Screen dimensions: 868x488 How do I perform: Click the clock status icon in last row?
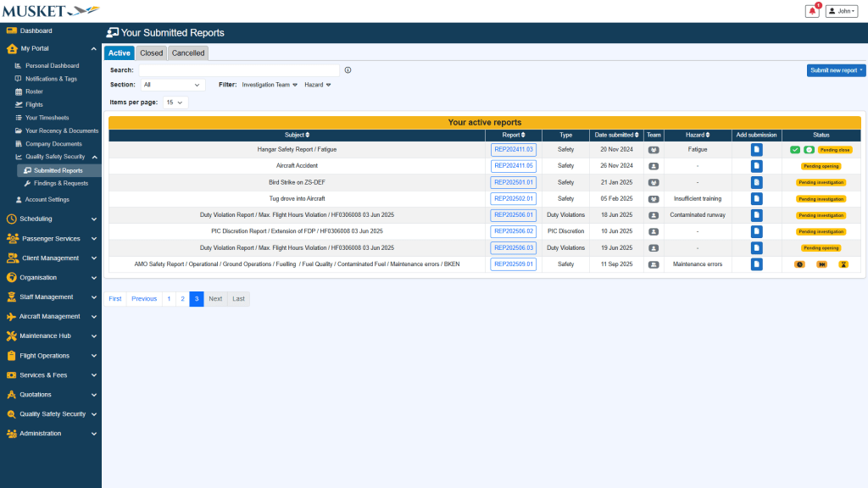point(799,264)
